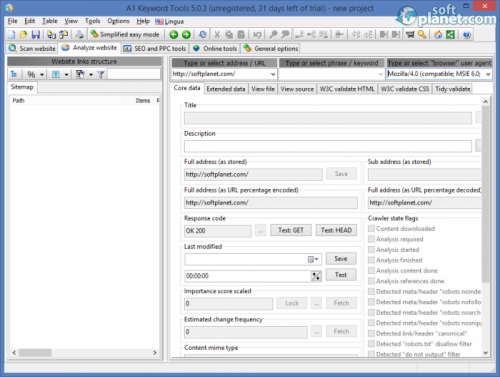Open the Tools menu
This screenshot has height=377, width=500.
92,21
